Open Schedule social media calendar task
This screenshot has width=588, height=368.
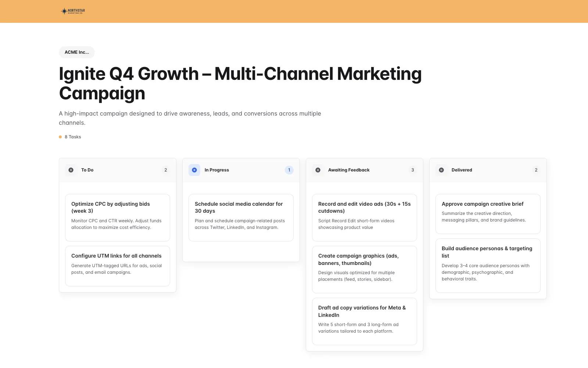click(x=241, y=217)
